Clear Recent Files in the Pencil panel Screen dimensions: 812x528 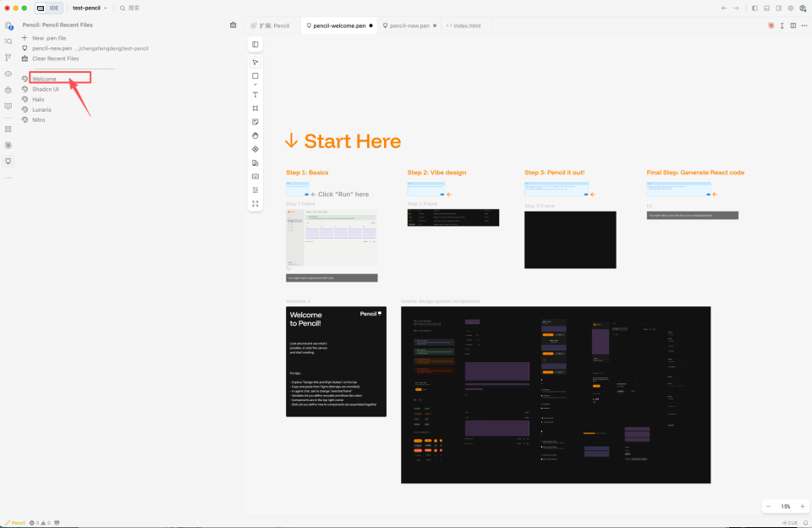click(x=50, y=58)
